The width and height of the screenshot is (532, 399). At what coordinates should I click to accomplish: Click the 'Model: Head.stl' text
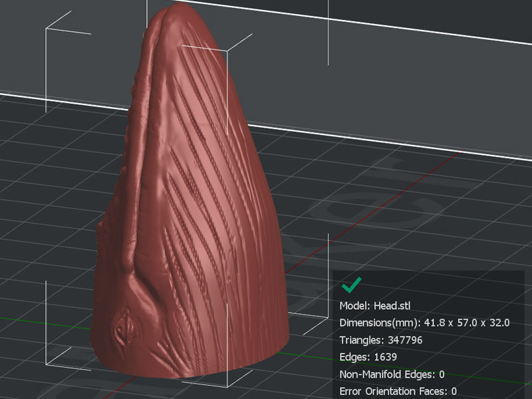coord(375,306)
